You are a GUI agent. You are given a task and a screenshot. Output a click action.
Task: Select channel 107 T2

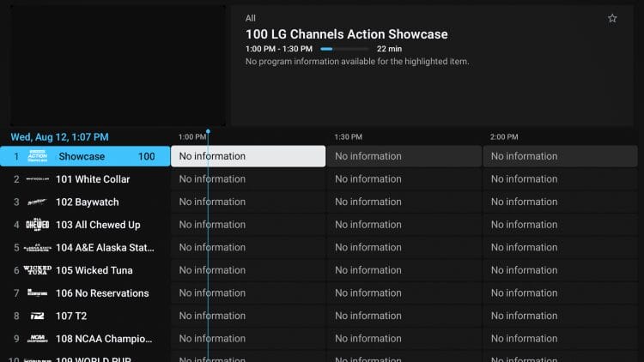point(85,316)
